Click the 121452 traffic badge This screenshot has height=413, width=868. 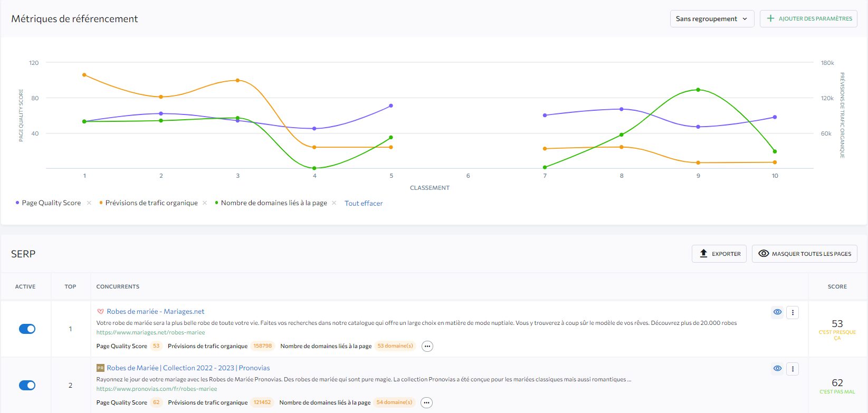coord(262,402)
